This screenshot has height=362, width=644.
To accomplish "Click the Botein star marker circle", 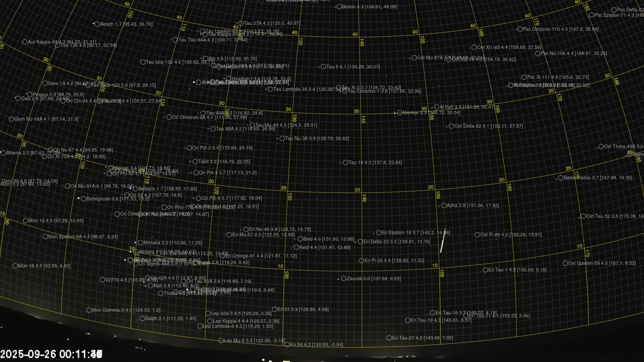I will 339,7.
